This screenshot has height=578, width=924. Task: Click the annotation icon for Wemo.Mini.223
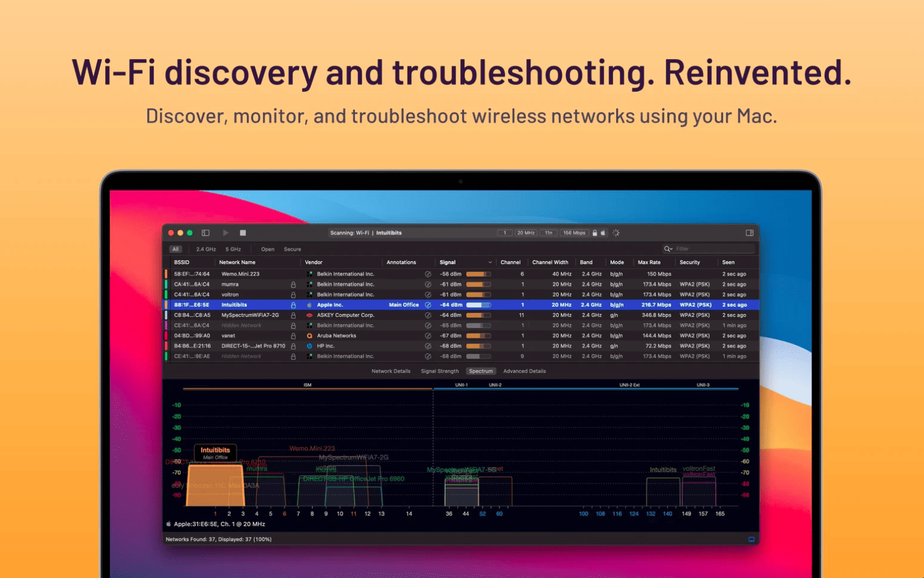tap(428, 274)
